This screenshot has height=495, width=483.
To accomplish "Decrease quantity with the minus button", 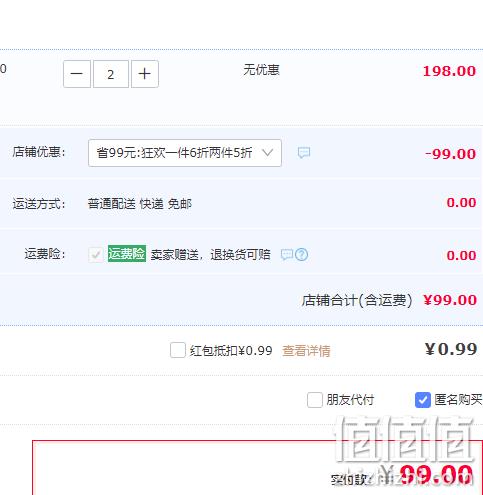I will click(x=77, y=74).
